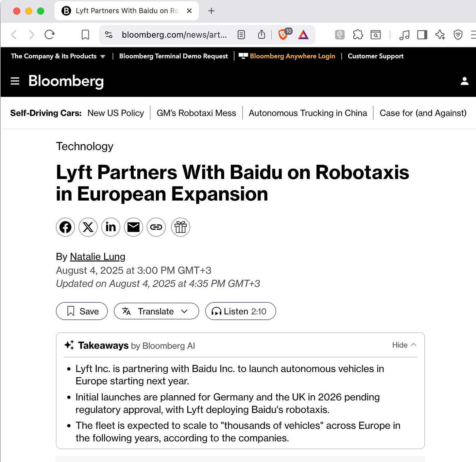The width and height of the screenshot is (476, 462).
Task: Go forward to next page
Action: (31, 34)
